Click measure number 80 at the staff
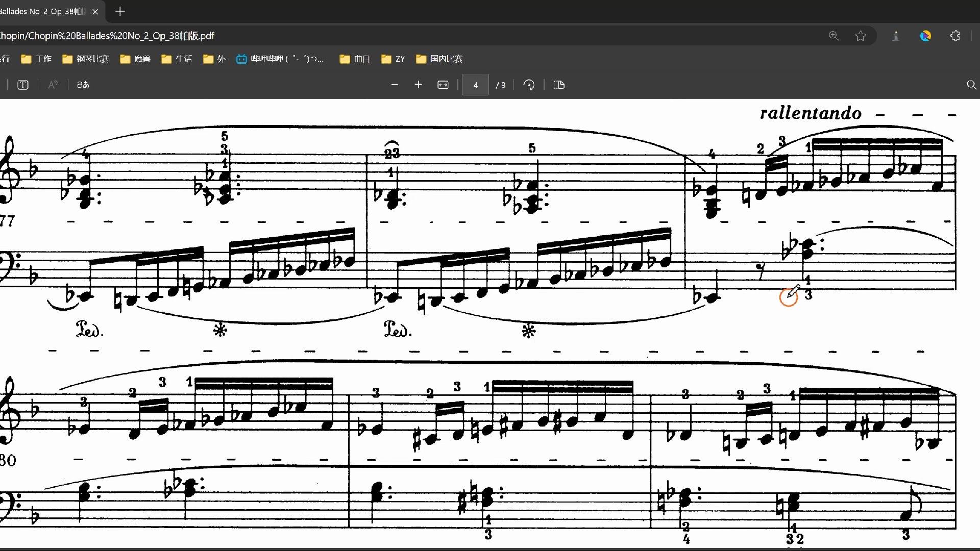Viewport: 980px width, 551px height. click(x=8, y=460)
